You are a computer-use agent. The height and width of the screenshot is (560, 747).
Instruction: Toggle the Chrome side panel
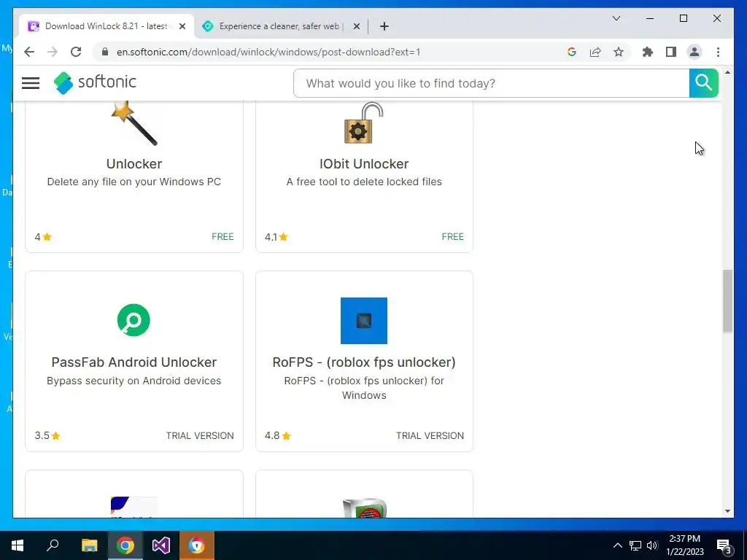[671, 52]
